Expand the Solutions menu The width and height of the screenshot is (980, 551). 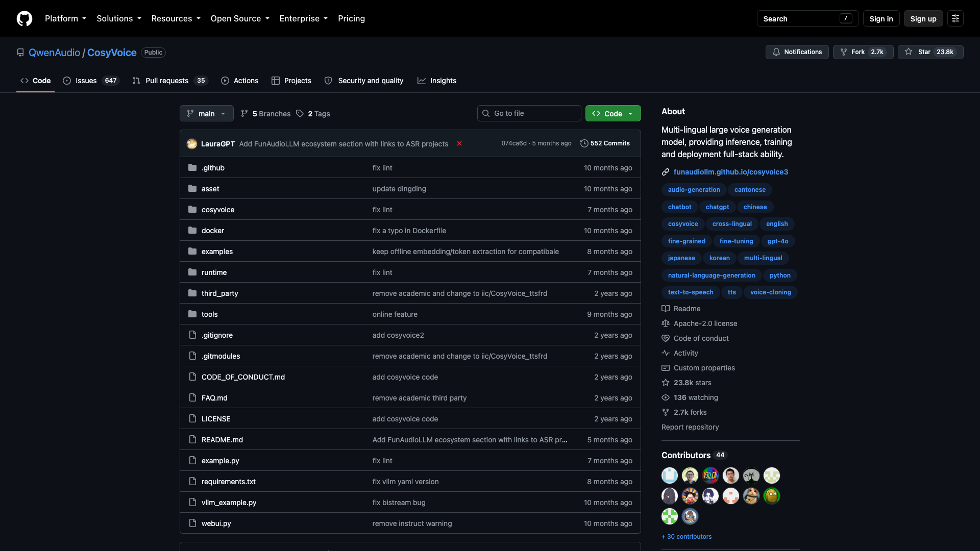tap(119, 18)
